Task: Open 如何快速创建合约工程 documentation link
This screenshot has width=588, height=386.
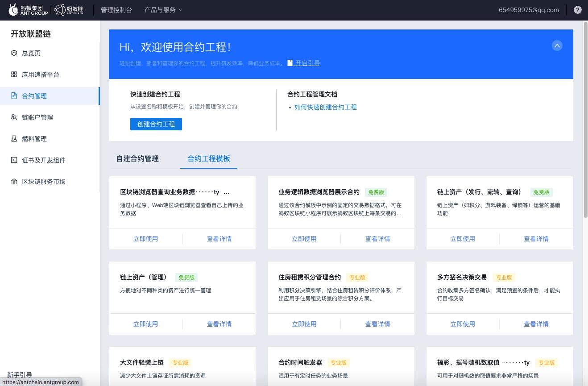Action: tap(326, 107)
